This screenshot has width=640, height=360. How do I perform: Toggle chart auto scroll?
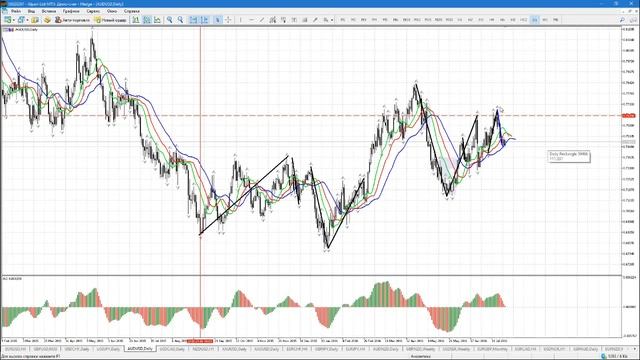193,20
